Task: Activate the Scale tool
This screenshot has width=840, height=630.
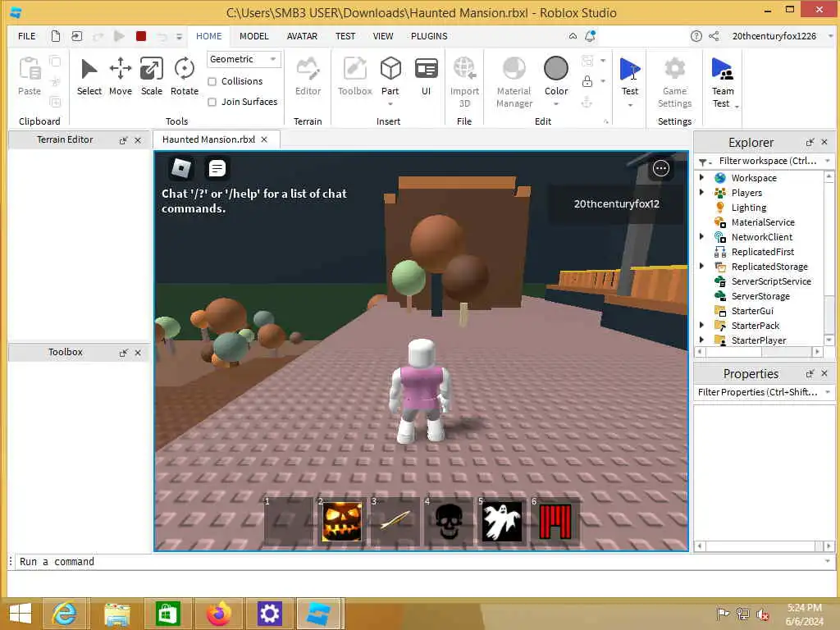Action: tap(152, 76)
